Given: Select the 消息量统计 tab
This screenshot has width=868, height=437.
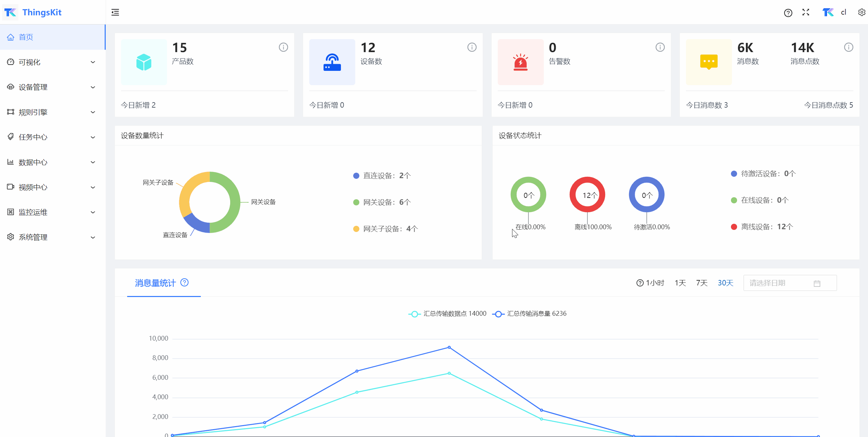Looking at the screenshot, I should pos(155,283).
